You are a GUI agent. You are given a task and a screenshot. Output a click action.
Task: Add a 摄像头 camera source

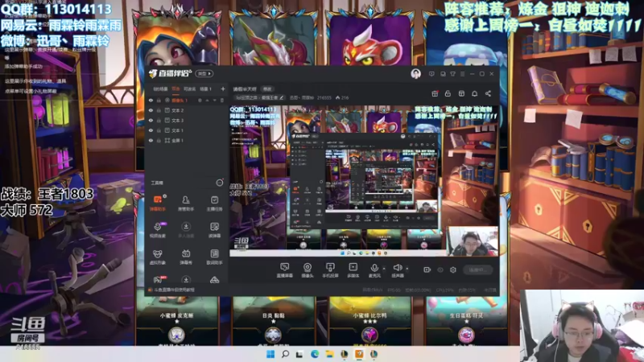308,270
